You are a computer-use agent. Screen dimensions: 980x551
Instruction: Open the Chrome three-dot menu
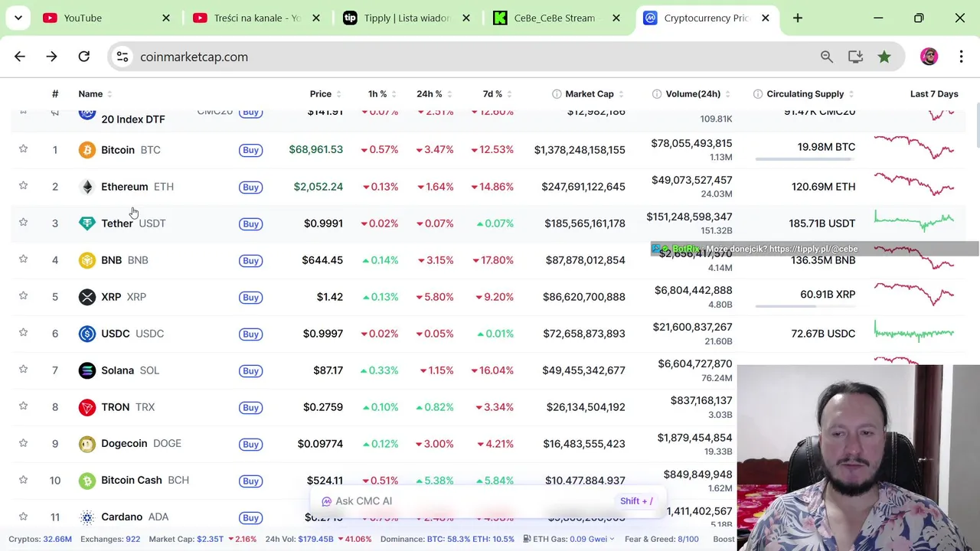pyautogui.click(x=961, y=57)
